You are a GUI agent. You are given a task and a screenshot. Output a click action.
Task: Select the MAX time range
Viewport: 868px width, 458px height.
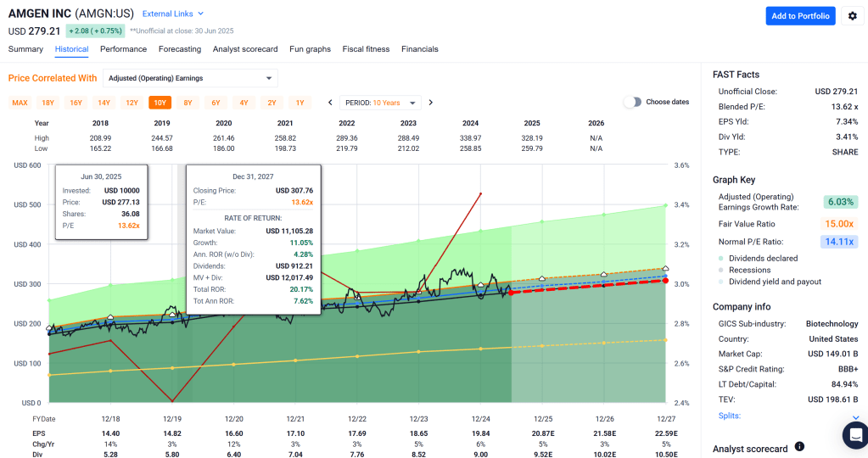(x=20, y=103)
